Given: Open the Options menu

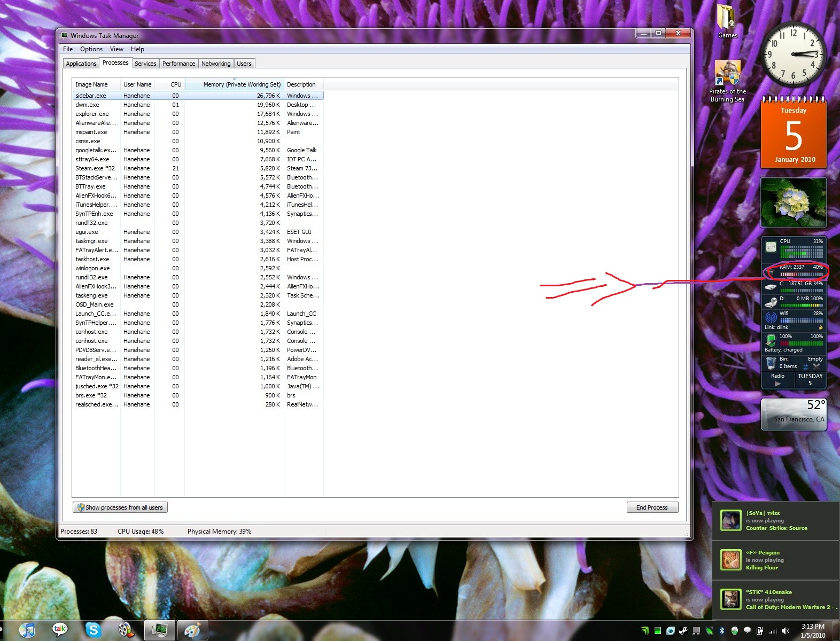Looking at the screenshot, I should (x=91, y=49).
